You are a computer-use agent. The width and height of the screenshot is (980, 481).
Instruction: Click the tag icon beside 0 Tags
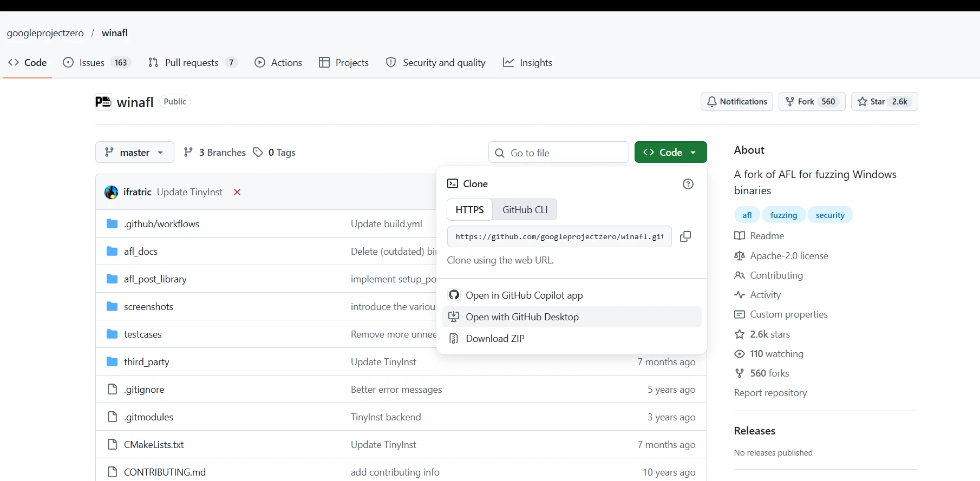coord(258,153)
